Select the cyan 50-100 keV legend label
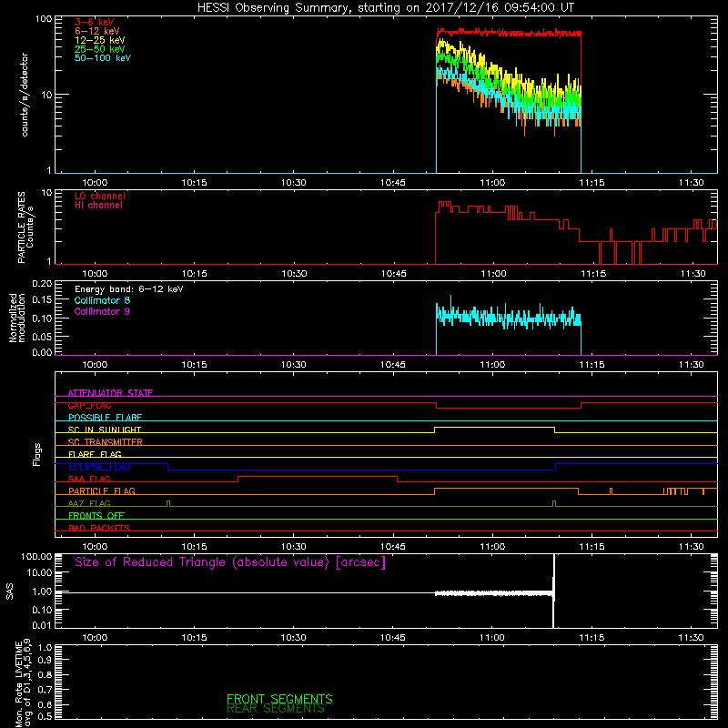Viewport: 728px width, 728px height. coord(103,58)
